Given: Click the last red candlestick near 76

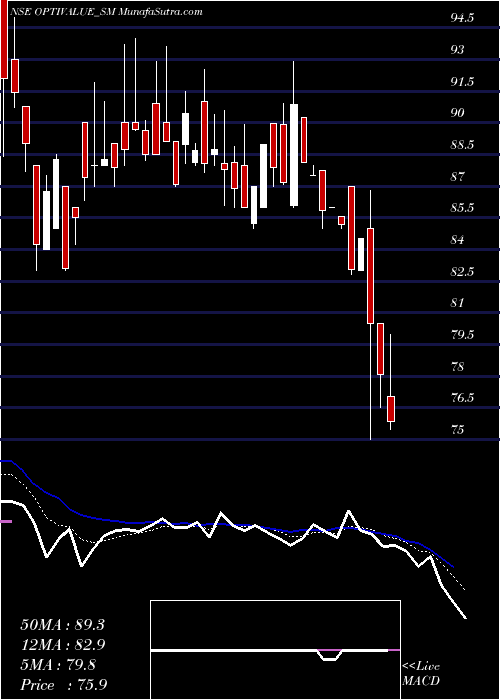Looking at the screenshot, I should pyautogui.click(x=391, y=408).
